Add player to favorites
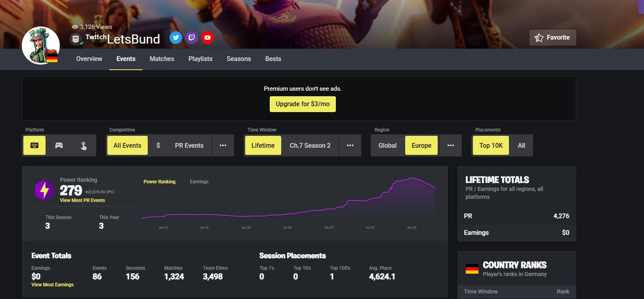 point(553,38)
